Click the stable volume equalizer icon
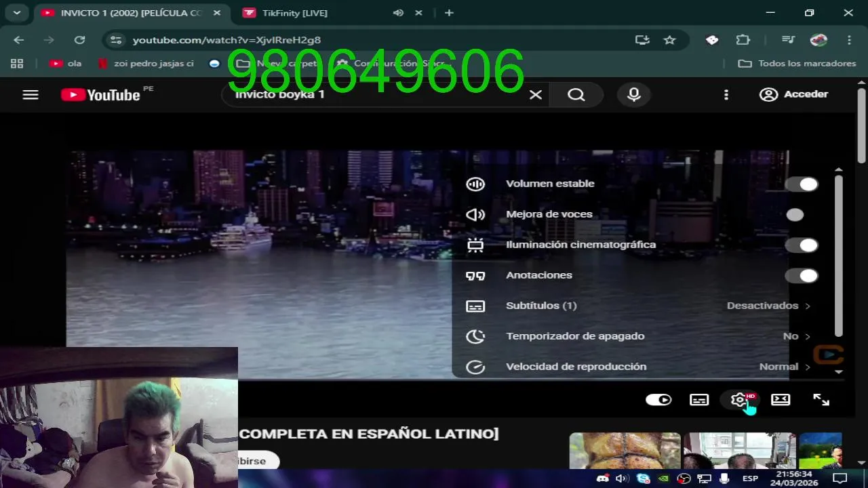Image resolution: width=868 pixels, height=488 pixels. (x=475, y=184)
